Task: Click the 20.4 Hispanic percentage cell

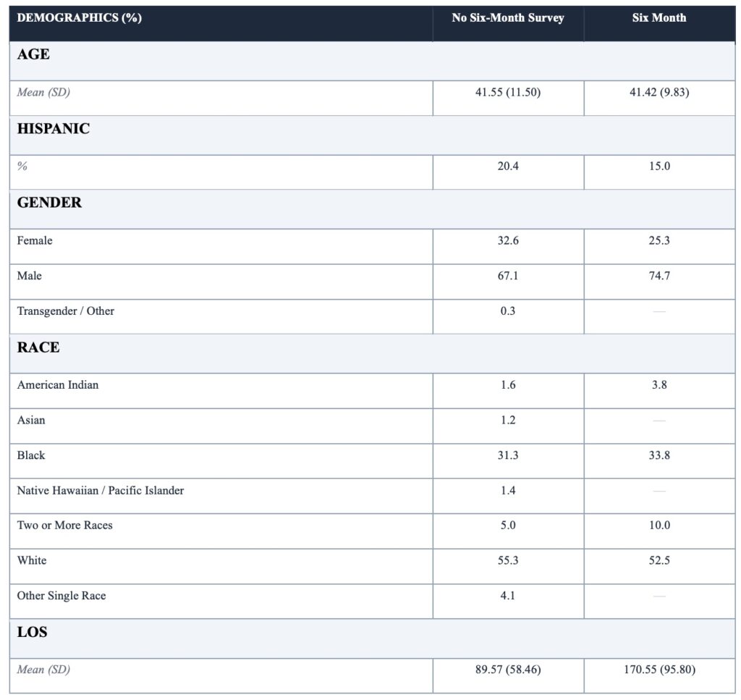Action: (x=508, y=166)
